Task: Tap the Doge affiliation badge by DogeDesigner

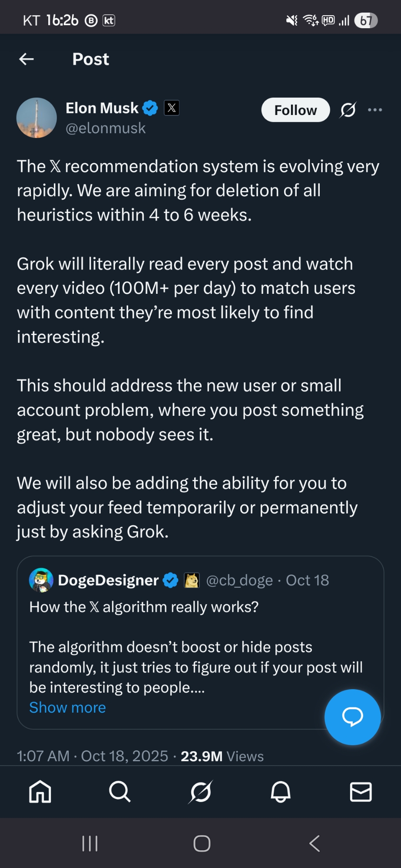Action: pos(192,580)
